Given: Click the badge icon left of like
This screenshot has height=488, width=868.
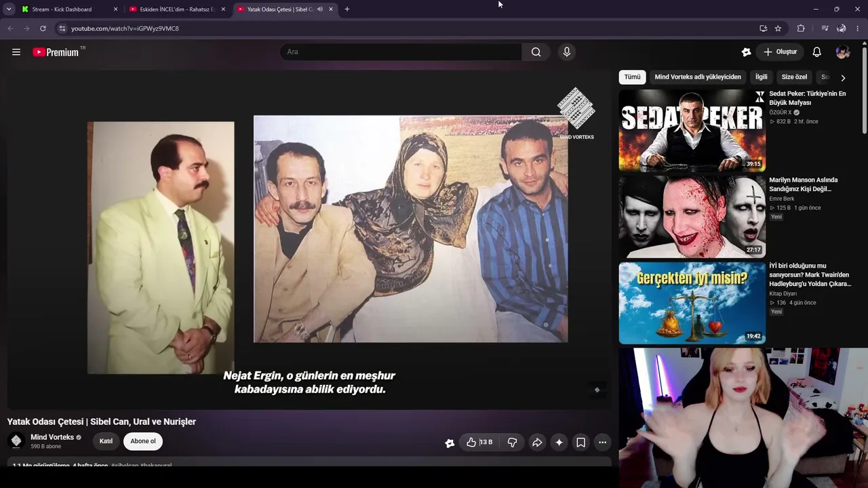Looking at the screenshot, I should coord(450,443).
